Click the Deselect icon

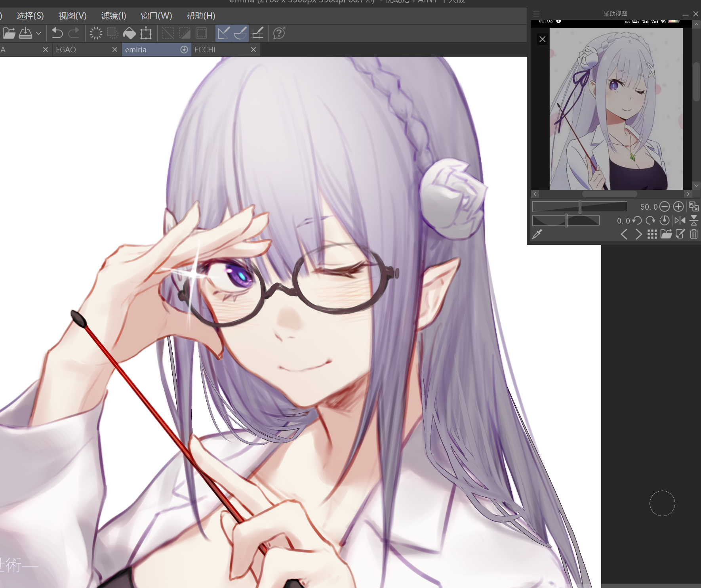coord(168,33)
